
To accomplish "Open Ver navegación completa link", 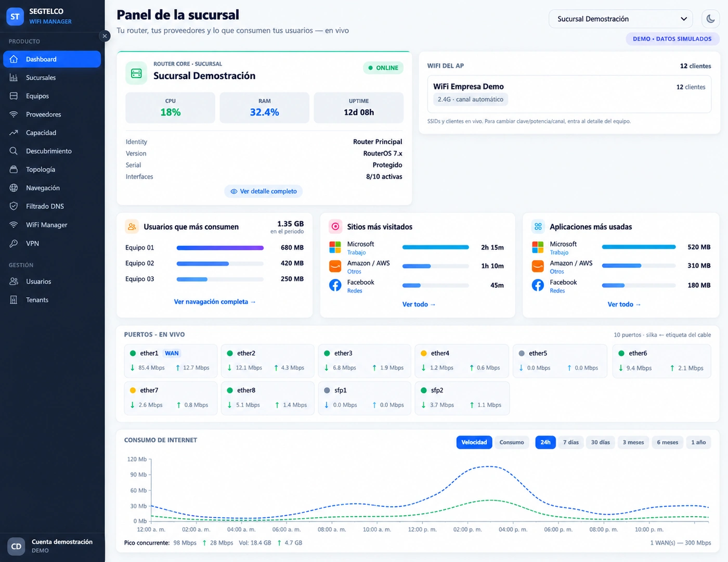I will pos(215,302).
